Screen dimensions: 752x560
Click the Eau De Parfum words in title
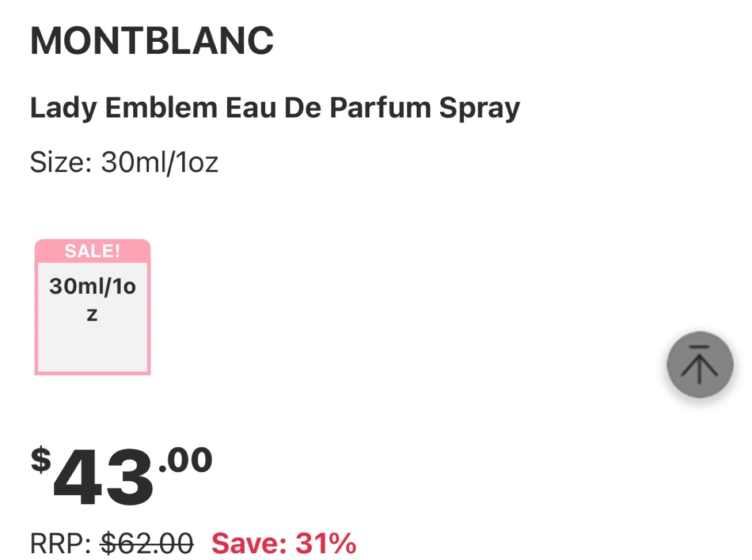[327, 108]
